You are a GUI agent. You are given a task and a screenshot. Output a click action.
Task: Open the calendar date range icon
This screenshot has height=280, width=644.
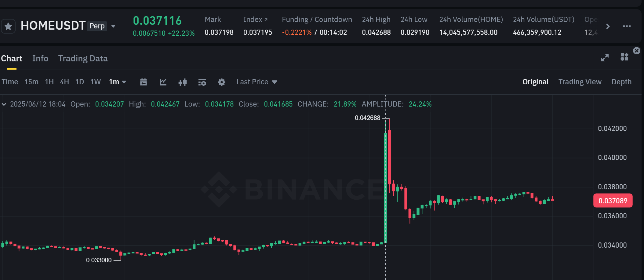point(144,82)
